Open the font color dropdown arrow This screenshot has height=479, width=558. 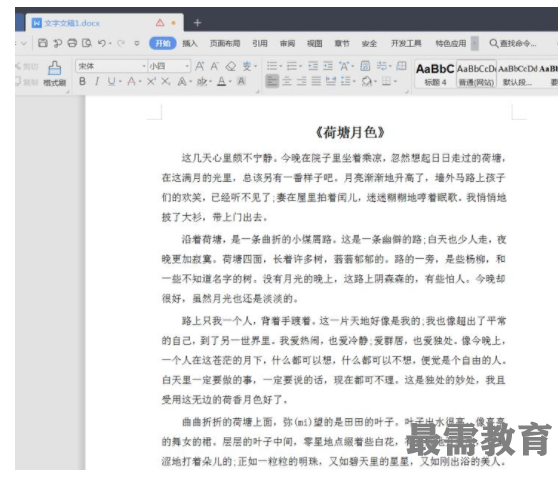pos(230,82)
